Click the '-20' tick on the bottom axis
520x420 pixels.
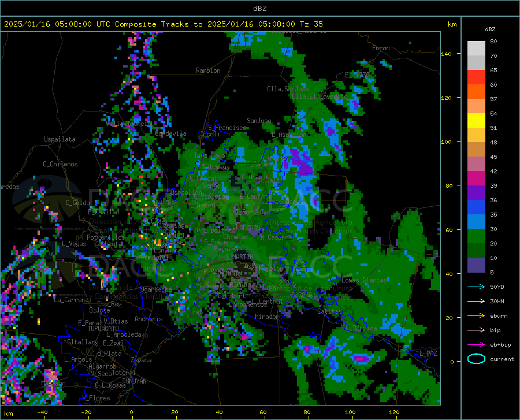click(x=86, y=412)
